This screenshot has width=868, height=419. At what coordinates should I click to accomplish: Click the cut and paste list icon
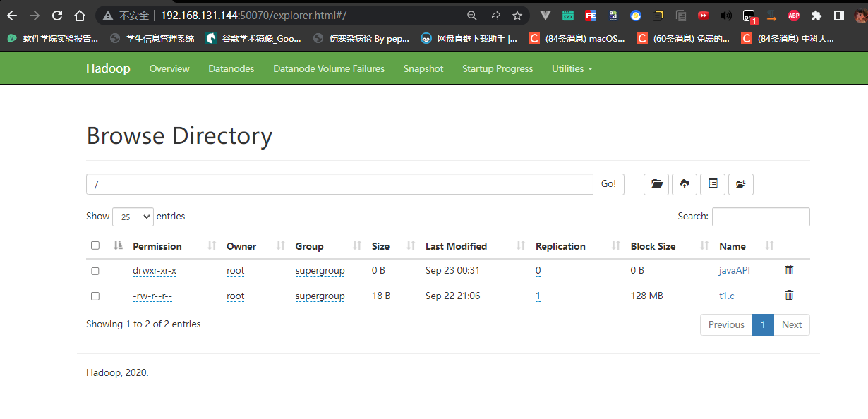coord(713,184)
